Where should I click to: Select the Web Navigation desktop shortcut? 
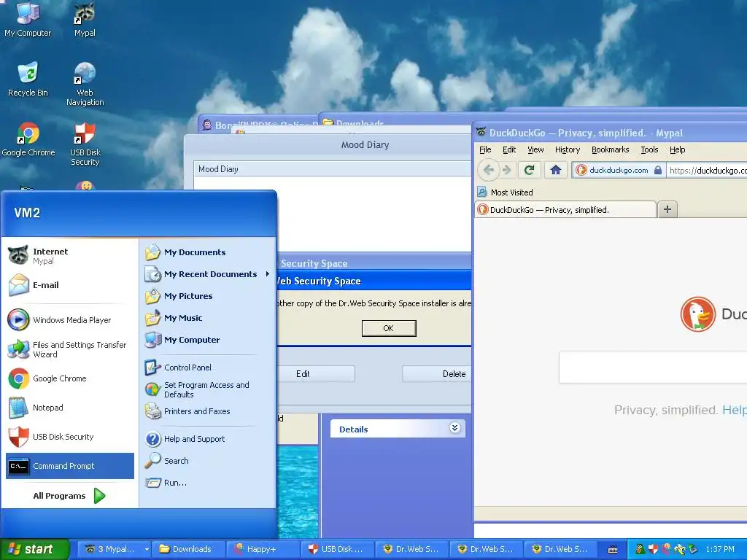pos(85,84)
